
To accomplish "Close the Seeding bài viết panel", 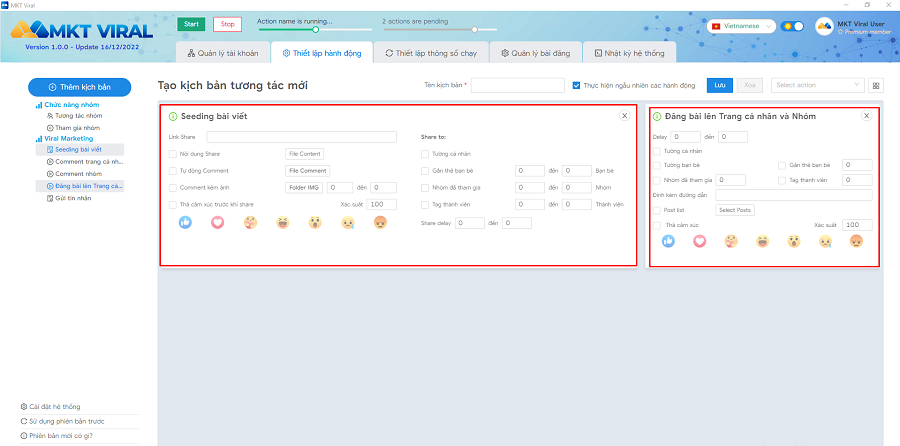I will click(x=625, y=116).
